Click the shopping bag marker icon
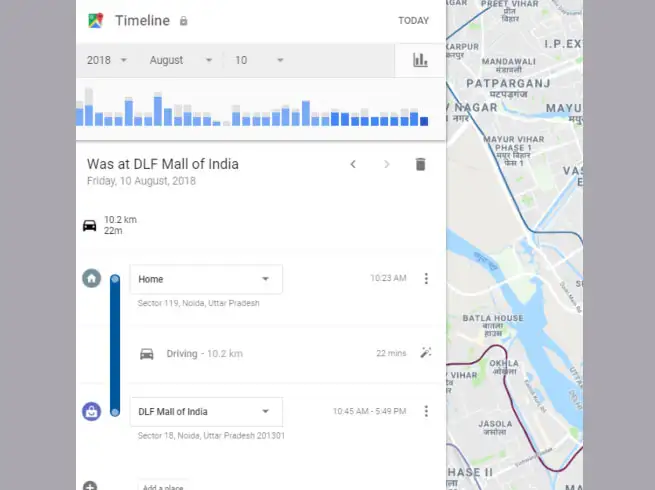Viewport: 655px width, 490px height. pos(91,411)
